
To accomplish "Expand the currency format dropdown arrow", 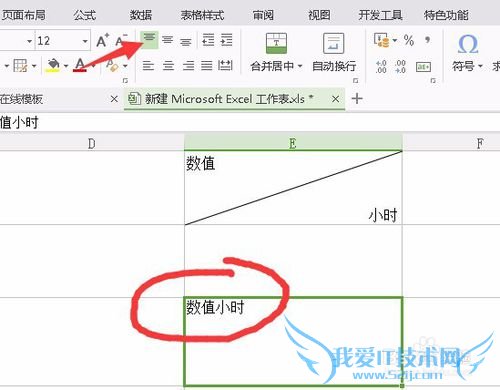I will click(x=395, y=41).
